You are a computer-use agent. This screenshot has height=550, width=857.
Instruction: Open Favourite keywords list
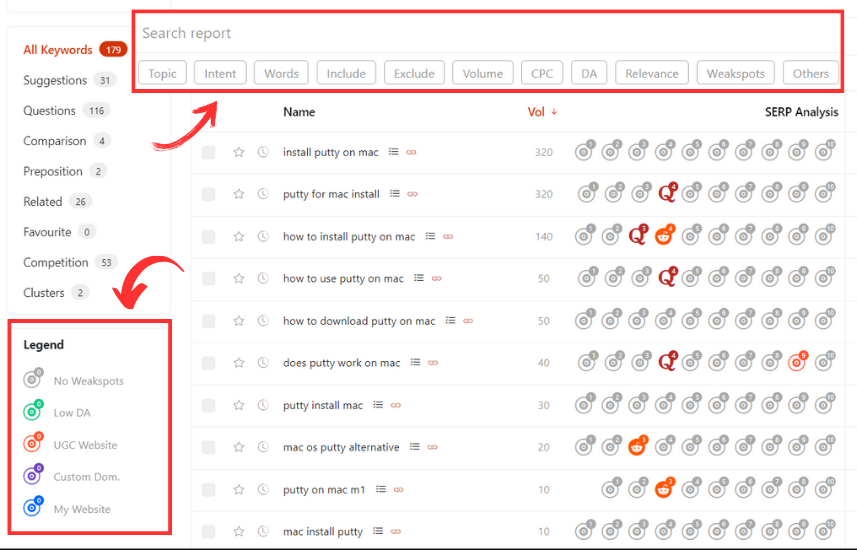pyautogui.click(x=60, y=232)
